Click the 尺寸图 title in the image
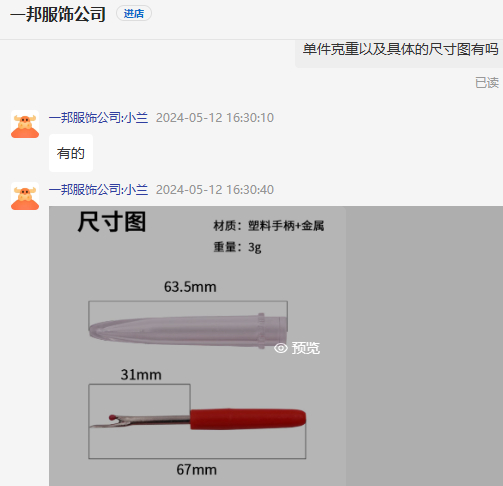503x486 pixels. tap(112, 222)
